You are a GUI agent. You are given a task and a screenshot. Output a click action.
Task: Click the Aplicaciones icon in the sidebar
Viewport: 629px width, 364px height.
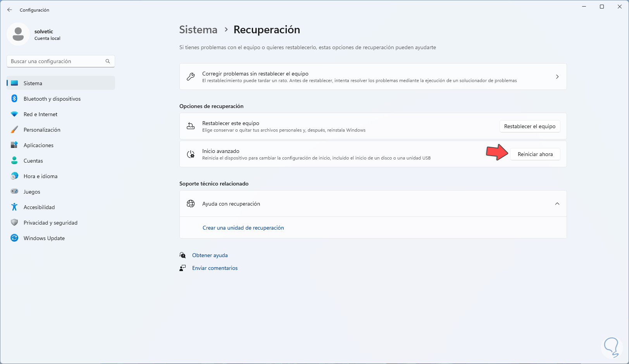coord(14,145)
